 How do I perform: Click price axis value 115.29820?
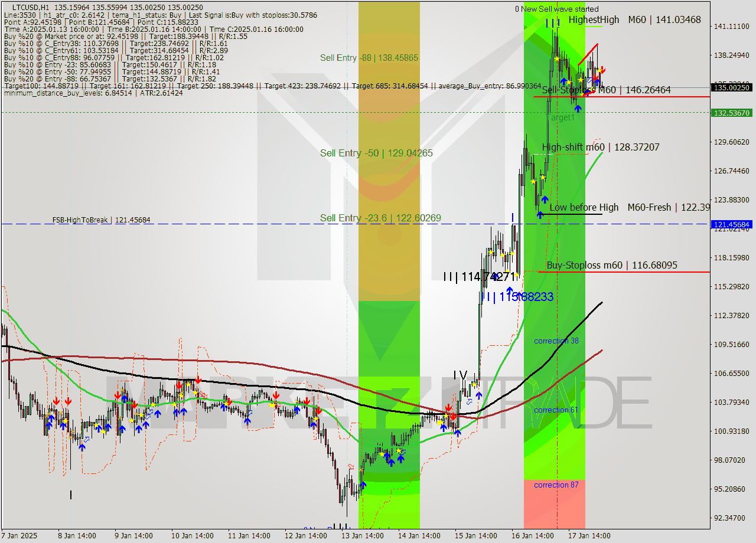coord(732,286)
